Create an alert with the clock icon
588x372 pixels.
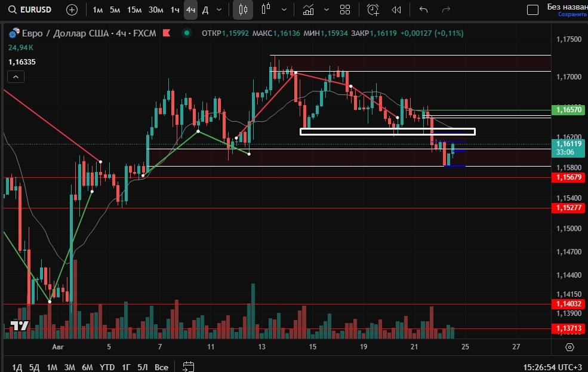point(373,10)
